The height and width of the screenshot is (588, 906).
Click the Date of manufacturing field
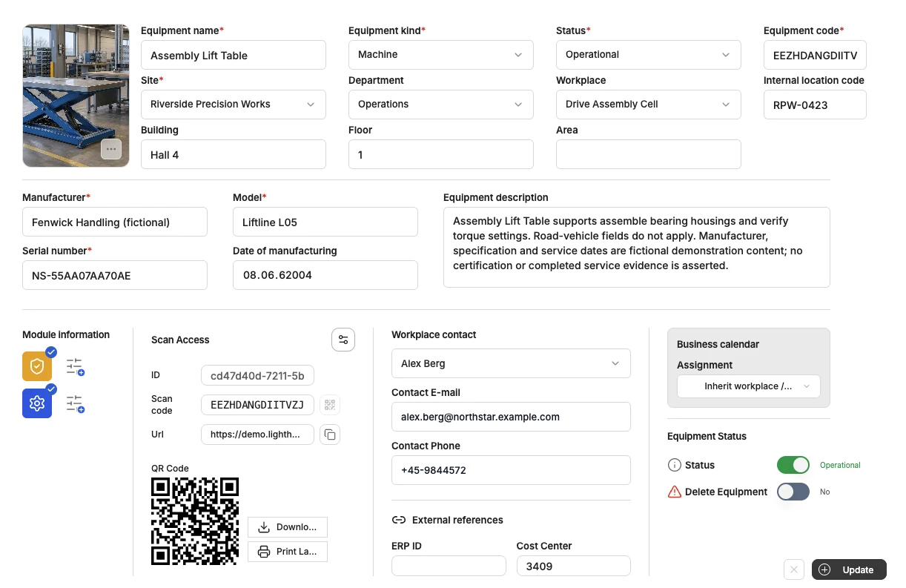coord(325,275)
